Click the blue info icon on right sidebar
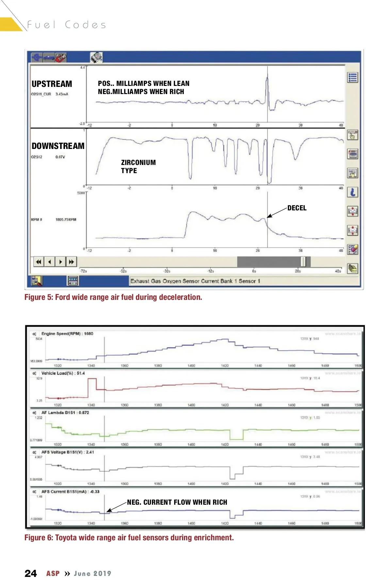Screen dimensions: 392x588 [352, 192]
